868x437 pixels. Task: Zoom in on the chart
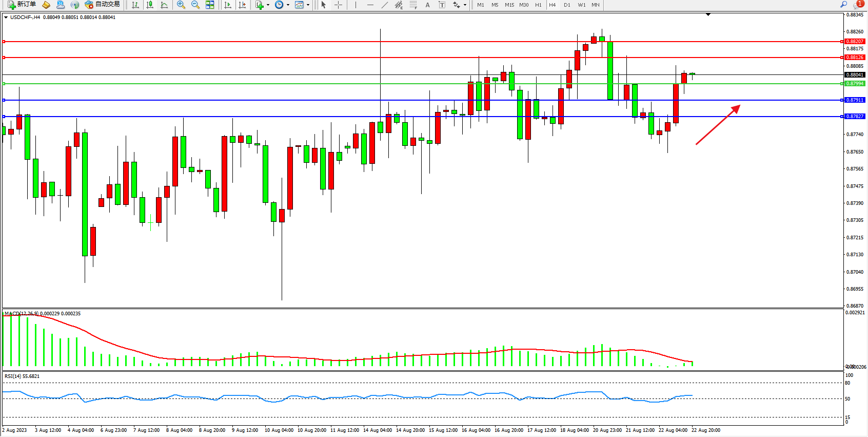click(x=181, y=5)
